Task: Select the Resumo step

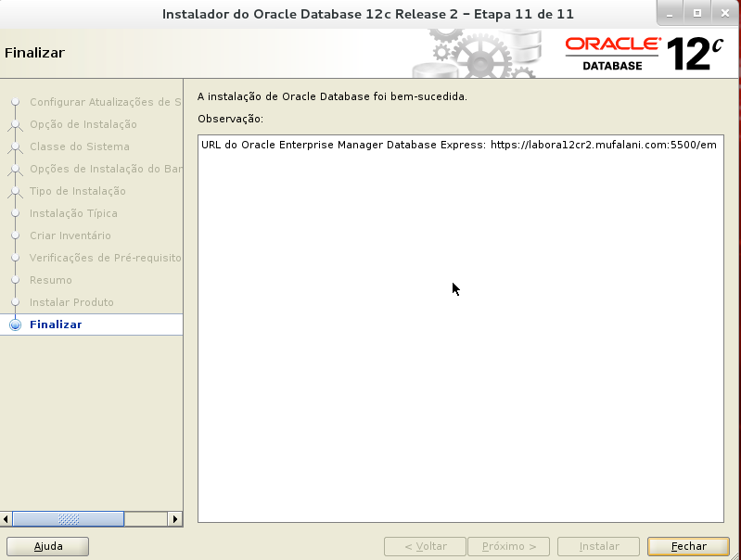Action: (x=51, y=280)
